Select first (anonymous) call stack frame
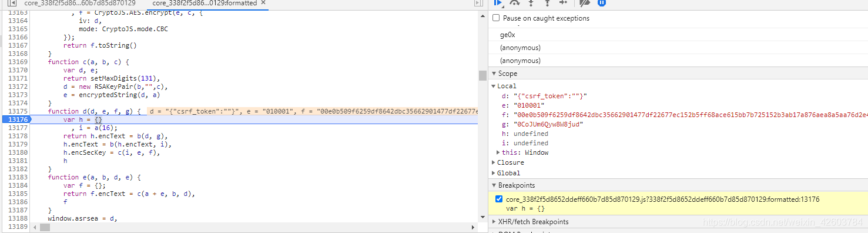This screenshot has width=868, height=233. pyautogui.click(x=678, y=48)
